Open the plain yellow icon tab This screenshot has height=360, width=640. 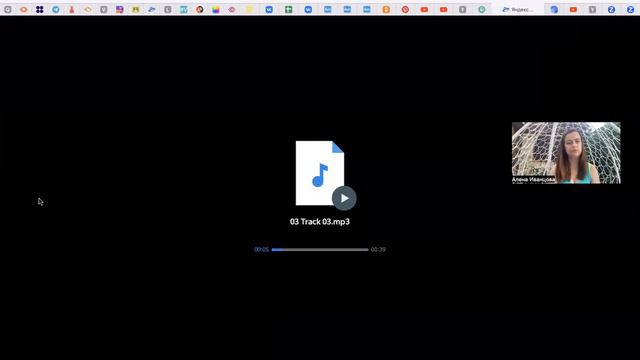click(x=249, y=9)
